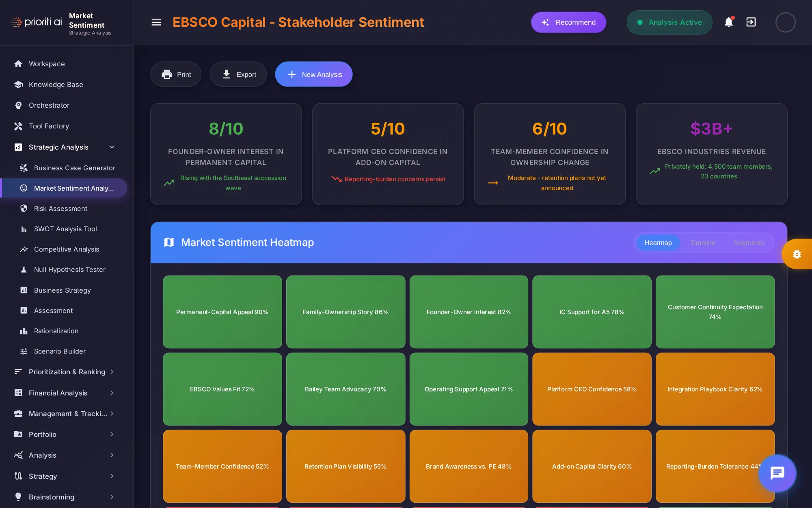The image size is (812, 508).
Task: Open the user avatar circle
Action: (785, 22)
